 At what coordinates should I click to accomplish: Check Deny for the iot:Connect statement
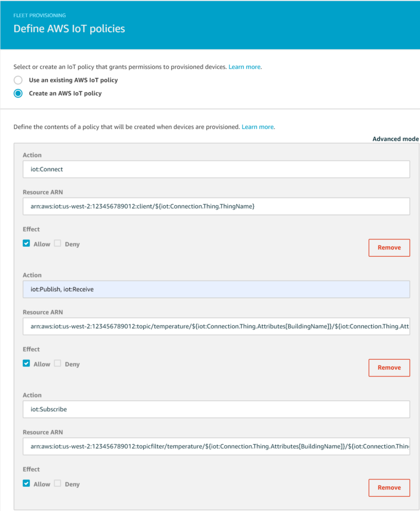pyautogui.click(x=58, y=244)
